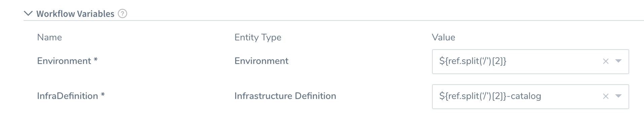Open the InfraDefinition value dropdown arrow
This screenshot has width=644, height=130.
(618, 96)
